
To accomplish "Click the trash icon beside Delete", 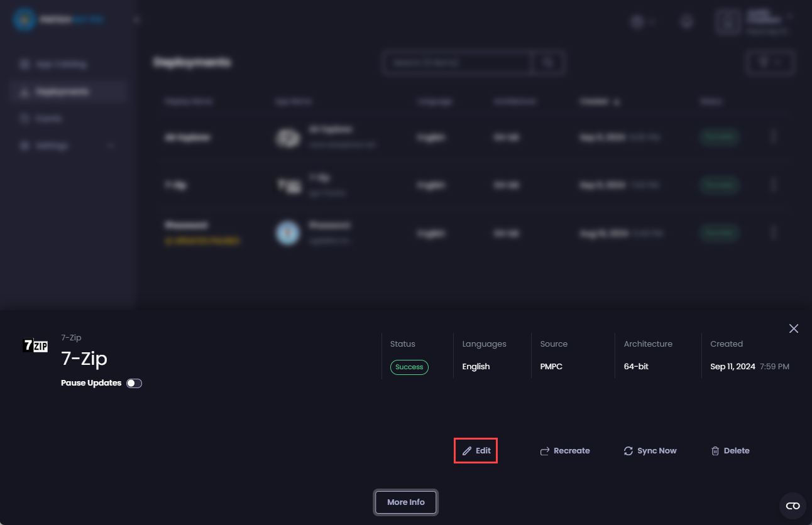I will [x=715, y=450].
